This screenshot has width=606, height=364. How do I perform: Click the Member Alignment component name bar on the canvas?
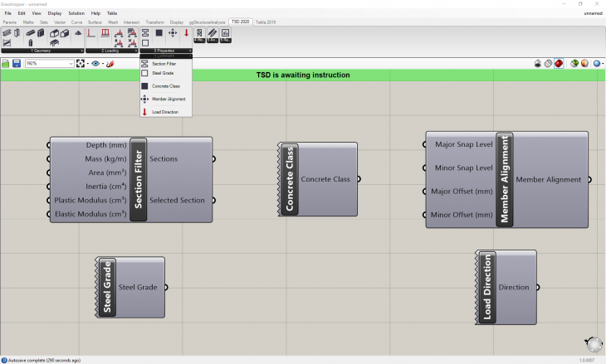tap(505, 179)
